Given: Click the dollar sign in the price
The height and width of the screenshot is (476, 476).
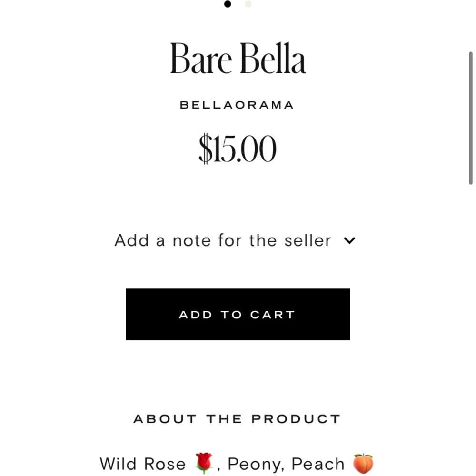Looking at the screenshot, I should tap(206, 149).
